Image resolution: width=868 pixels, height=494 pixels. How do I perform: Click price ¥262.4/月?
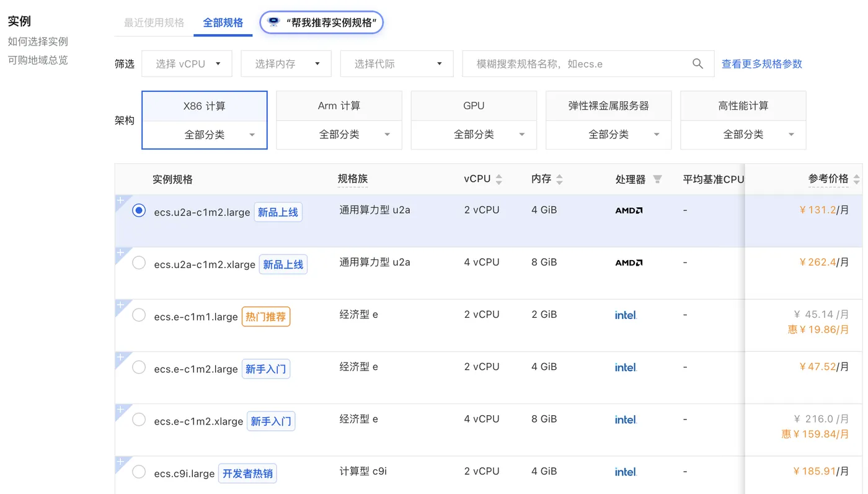[x=824, y=263]
